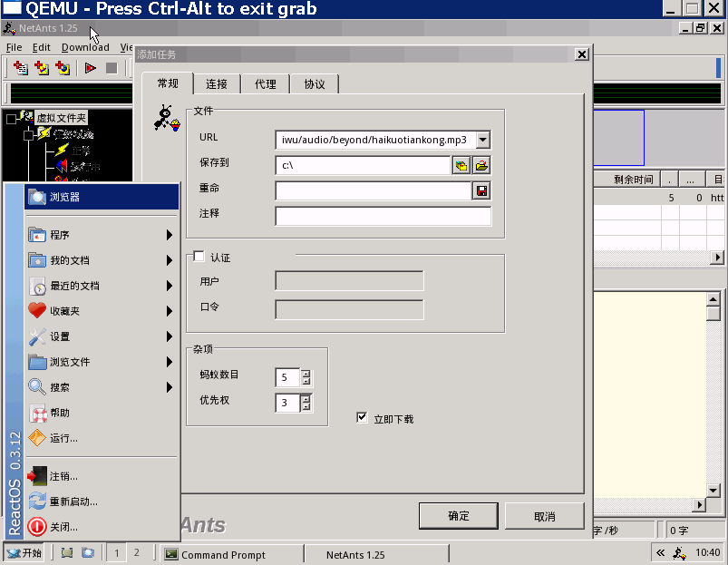The image size is (728, 565).
Task: Click the log pane scroll down arrow
Action: tap(713, 490)
